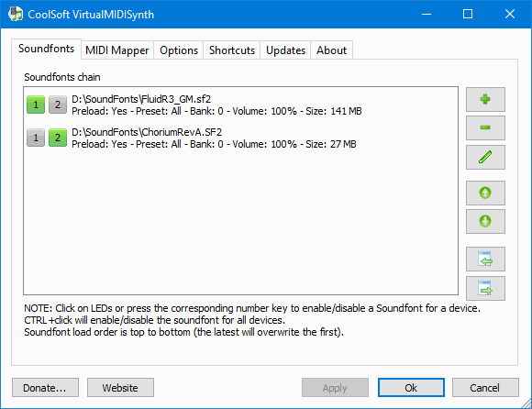Toggle device 1 LED for ChoriumRevA.SF2
This screenshot has width=532, height=409.
coord(36,138)
